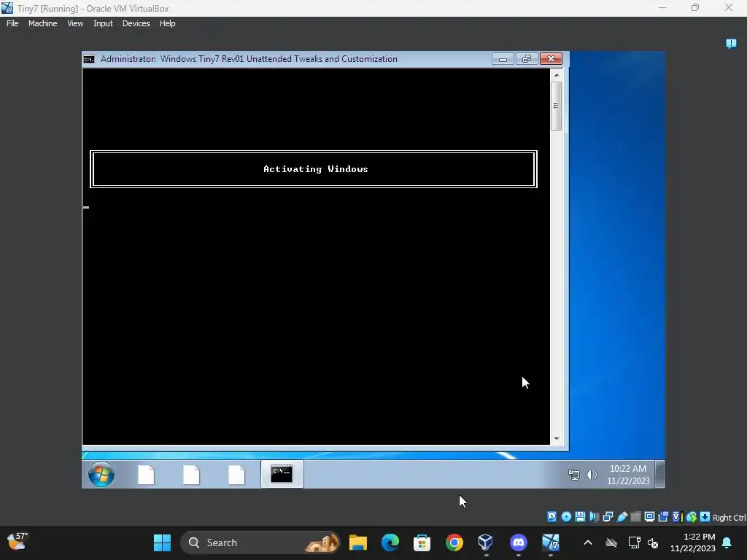Open Google Chrome from host taskbar
Screen dimensions: 747x560
pos(454,542)
